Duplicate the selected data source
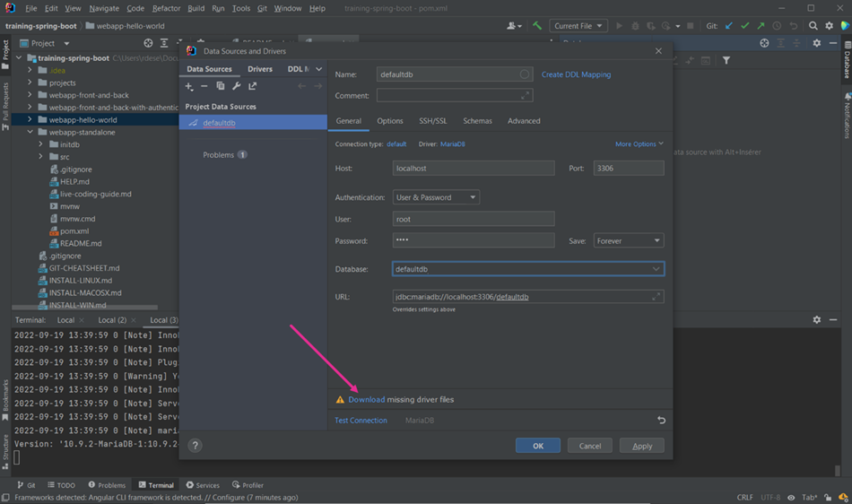 (x=220, y=86)
